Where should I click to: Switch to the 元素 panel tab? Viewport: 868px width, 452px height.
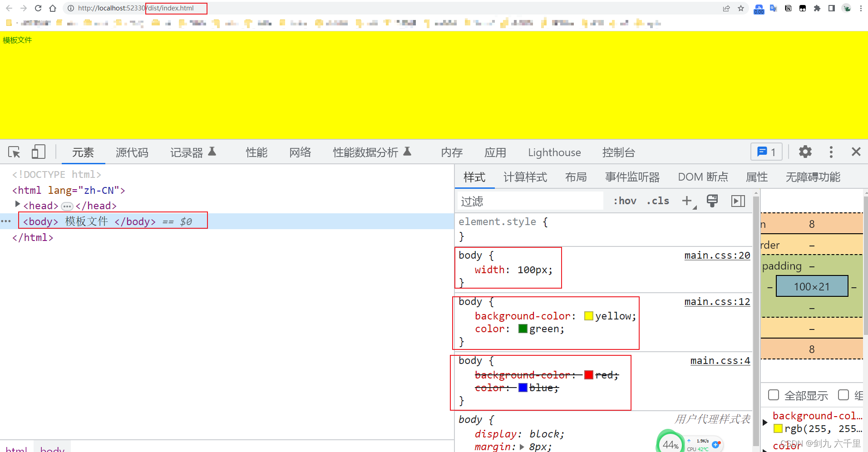[x=83, y=152]
